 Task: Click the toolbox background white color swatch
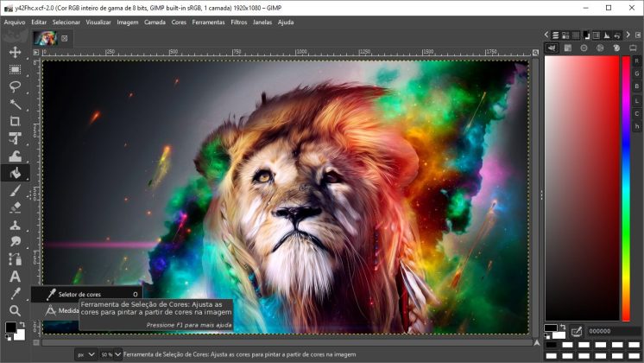tap(20, 335)
